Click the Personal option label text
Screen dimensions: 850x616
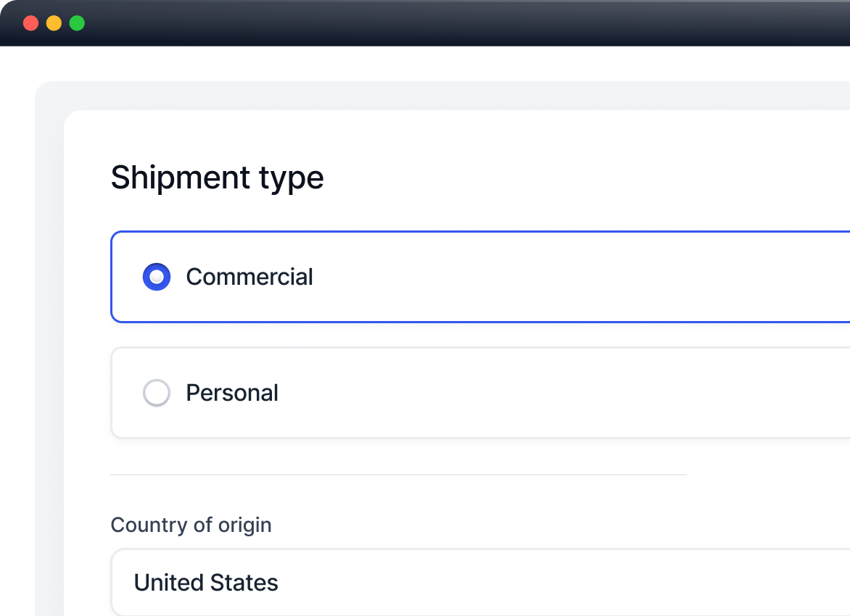[232, 393]
